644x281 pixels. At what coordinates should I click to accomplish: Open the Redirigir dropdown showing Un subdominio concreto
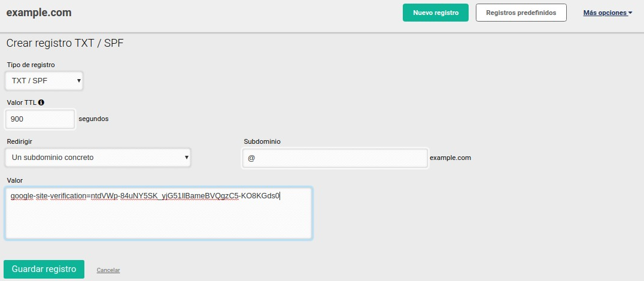[x=98, y=158]
